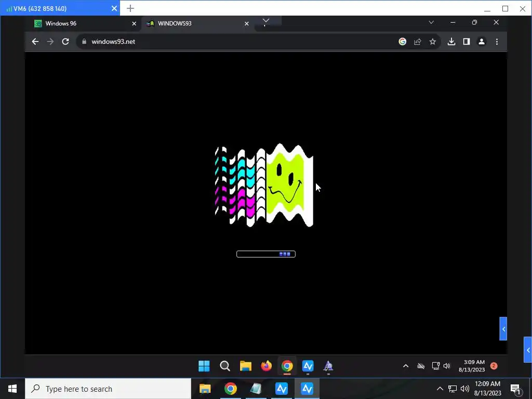Minimize the Chrome window
Image resolution: width=532 pixels, height=399 pixels.
click(x=453, y=22)
